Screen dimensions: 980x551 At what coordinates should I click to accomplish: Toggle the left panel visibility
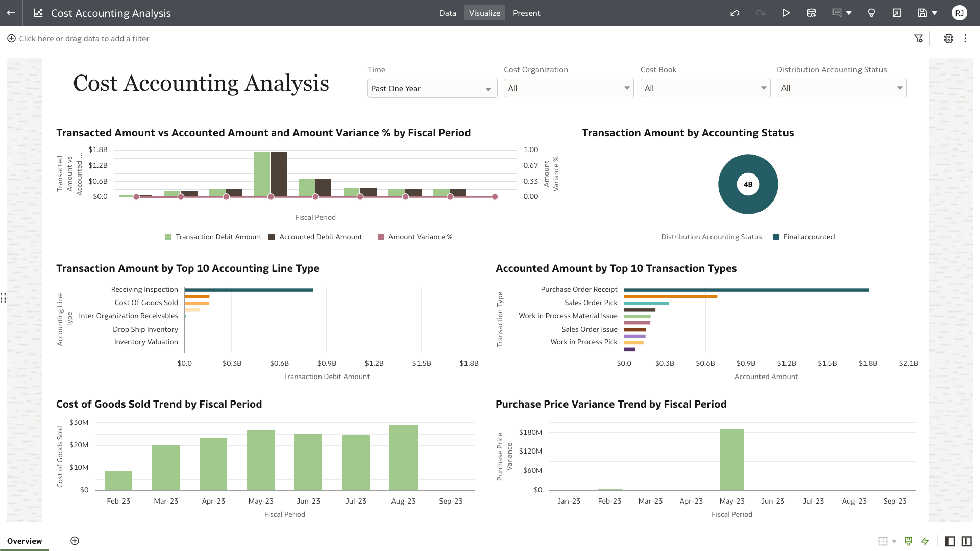tap(950, 541)
